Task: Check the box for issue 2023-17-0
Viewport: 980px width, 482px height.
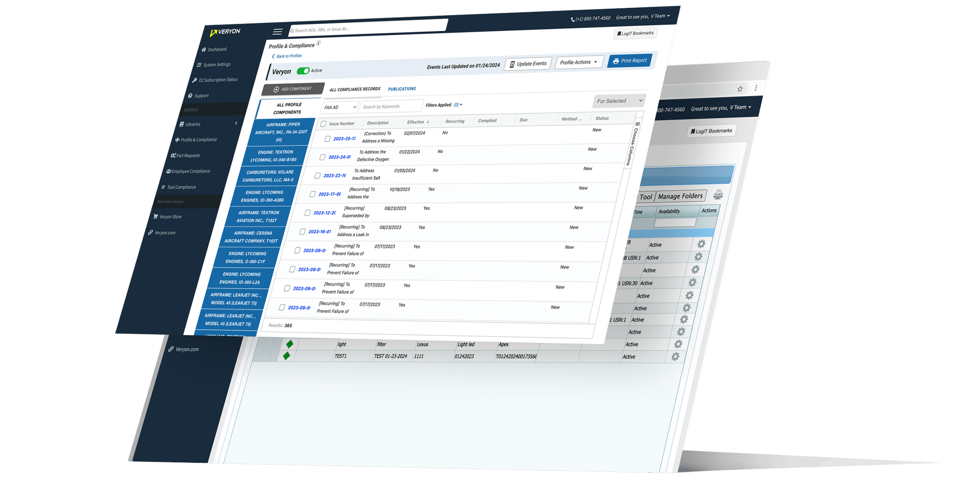Action: point(312,194)
